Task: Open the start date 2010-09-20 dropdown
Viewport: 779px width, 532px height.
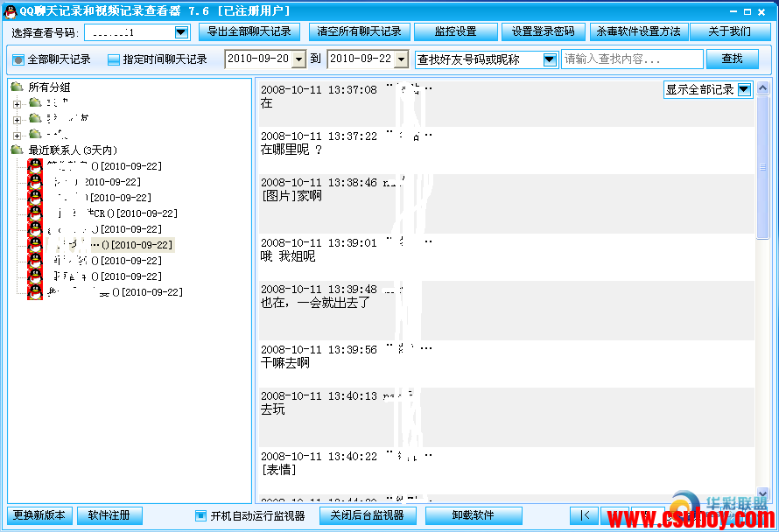Action: pos(298,59)
